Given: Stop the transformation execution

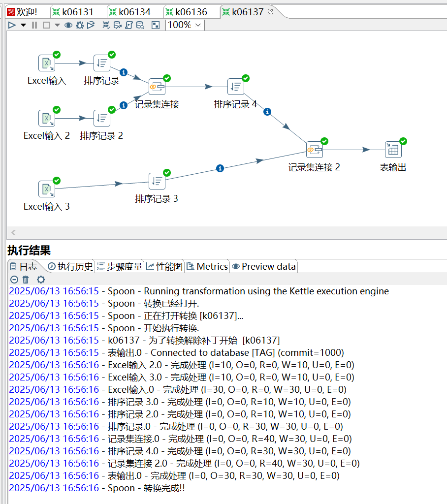Looking at the screenshot, I should coord(46,25).
